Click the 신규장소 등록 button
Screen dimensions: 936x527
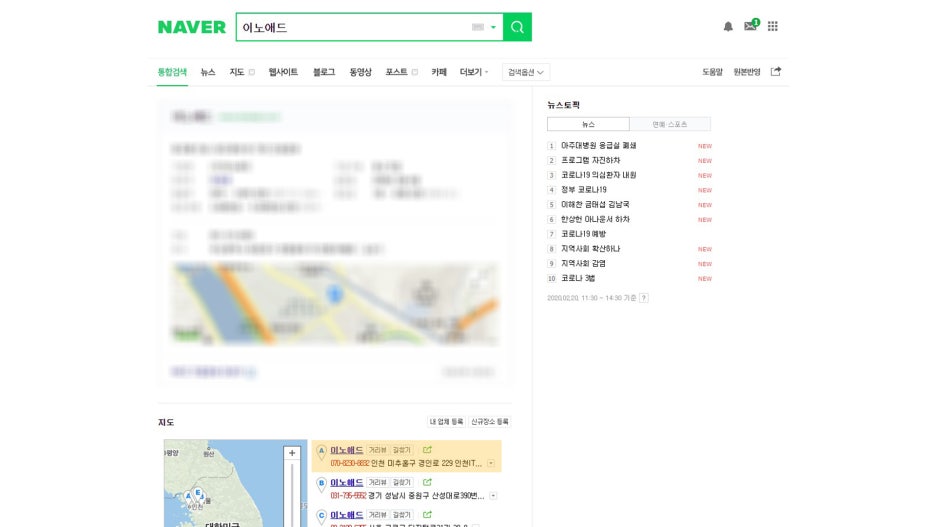coord(489,422)
